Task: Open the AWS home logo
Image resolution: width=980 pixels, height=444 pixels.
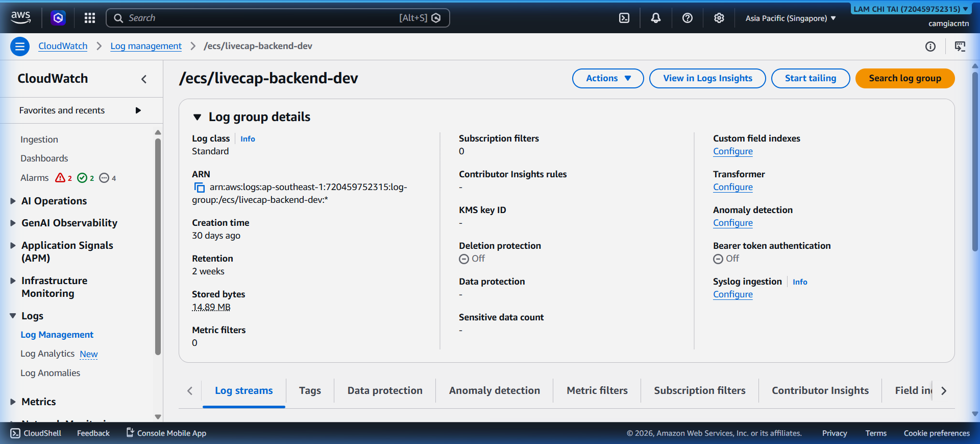Action: (x=21, y=17)
